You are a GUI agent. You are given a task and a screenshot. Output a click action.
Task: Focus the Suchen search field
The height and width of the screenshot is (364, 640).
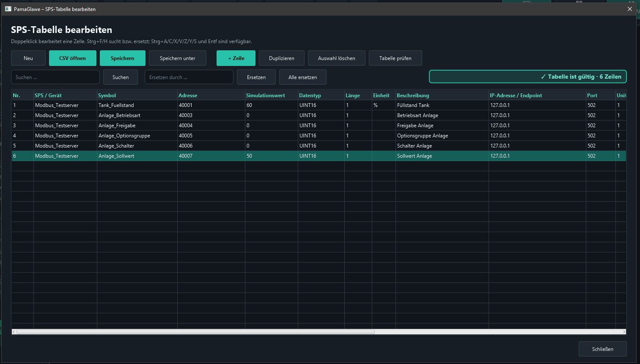(55, 77)
